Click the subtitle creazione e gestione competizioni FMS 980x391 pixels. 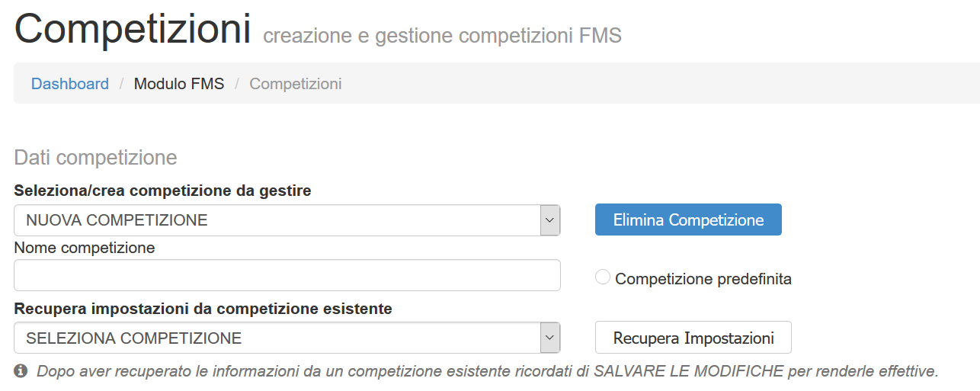pos(442,36)
